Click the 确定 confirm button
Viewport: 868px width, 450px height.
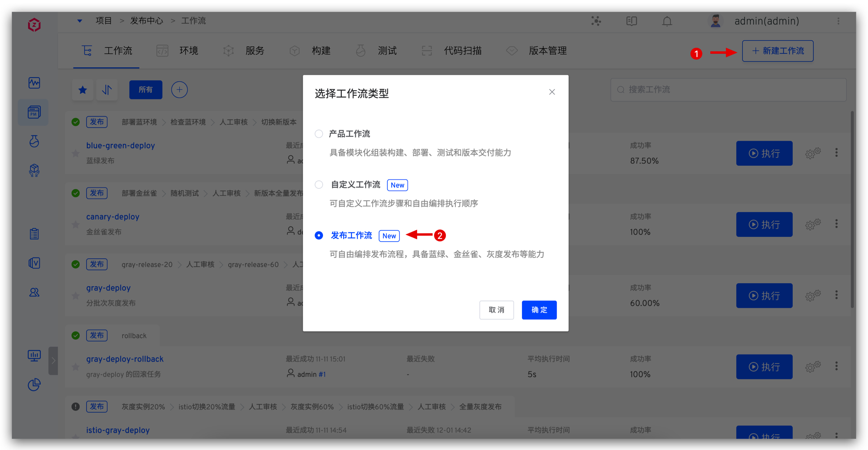[x=539, y=310]
